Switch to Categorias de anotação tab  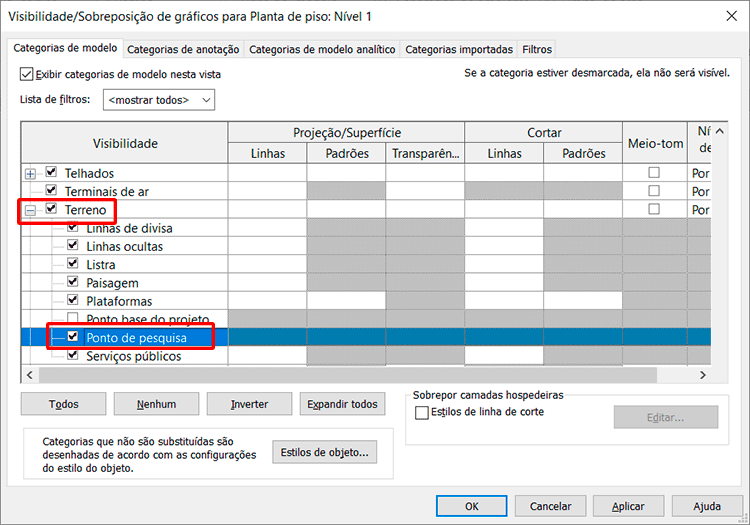(x=183, y=49)
